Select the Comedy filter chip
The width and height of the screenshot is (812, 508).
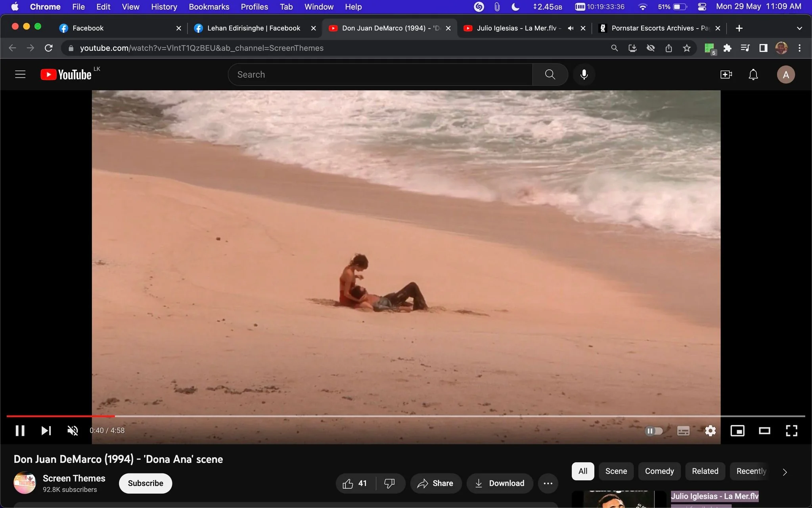pos(659,471)
